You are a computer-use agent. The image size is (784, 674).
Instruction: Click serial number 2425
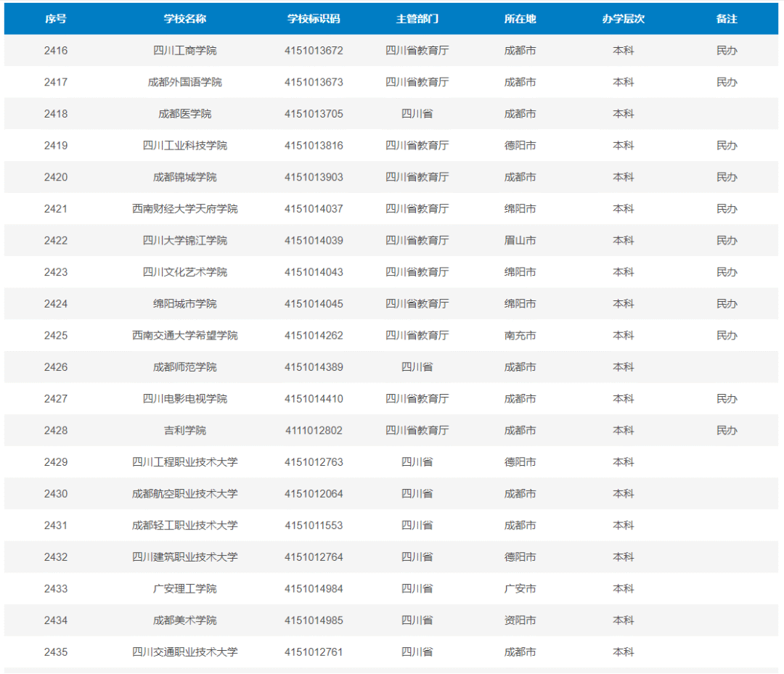click(x=55, y=335)
